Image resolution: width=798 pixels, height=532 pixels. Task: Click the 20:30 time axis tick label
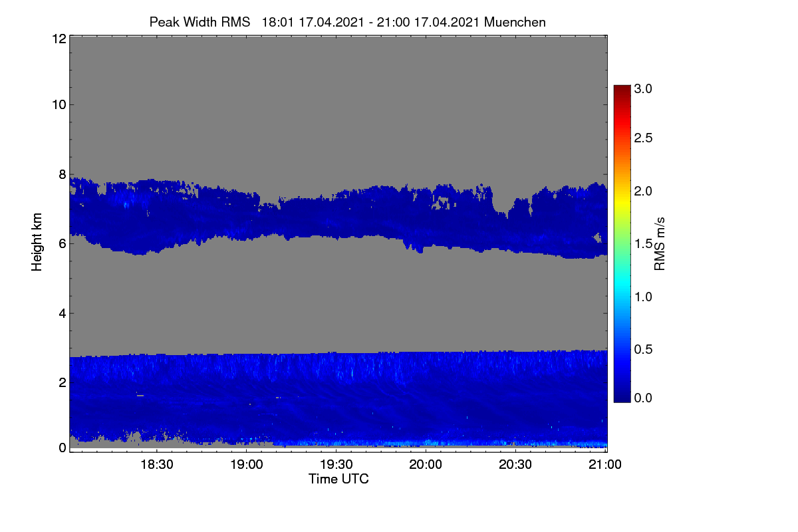(515, 465)
